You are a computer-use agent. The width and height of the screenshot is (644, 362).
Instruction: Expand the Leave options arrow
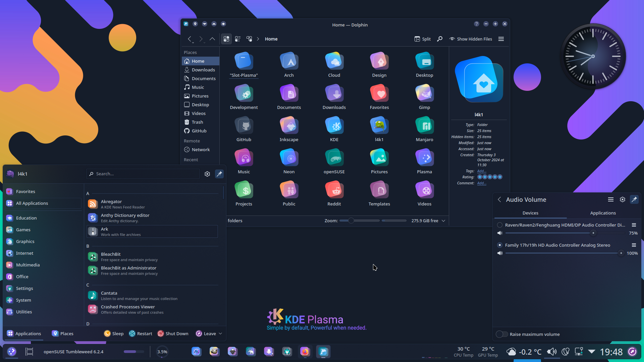(x=220, y=334)
